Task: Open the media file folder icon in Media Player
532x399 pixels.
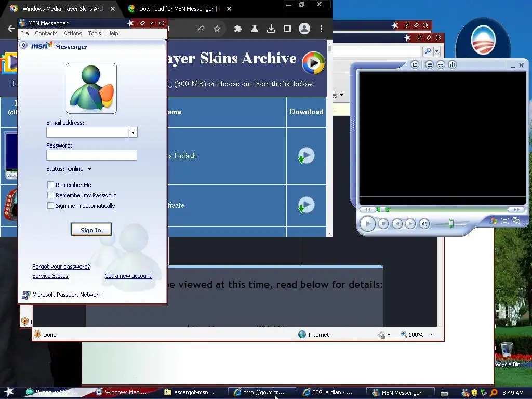Action: click(x=415, y=64)
